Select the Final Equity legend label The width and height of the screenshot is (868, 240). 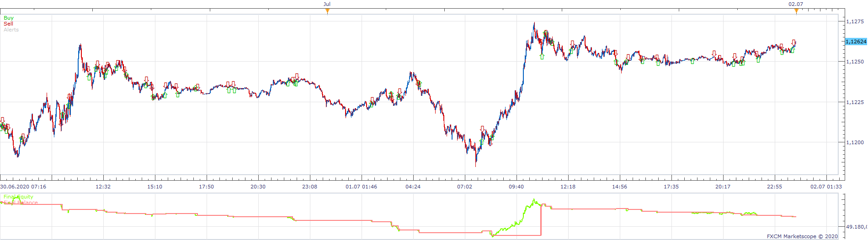point(18,197)
